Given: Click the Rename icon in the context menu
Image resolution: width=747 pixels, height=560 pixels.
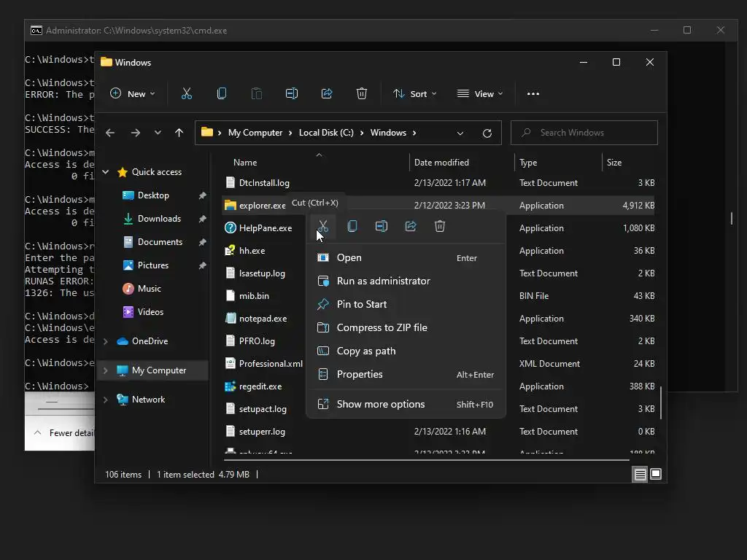Looking at the screenshot, I should pos(382,226).
